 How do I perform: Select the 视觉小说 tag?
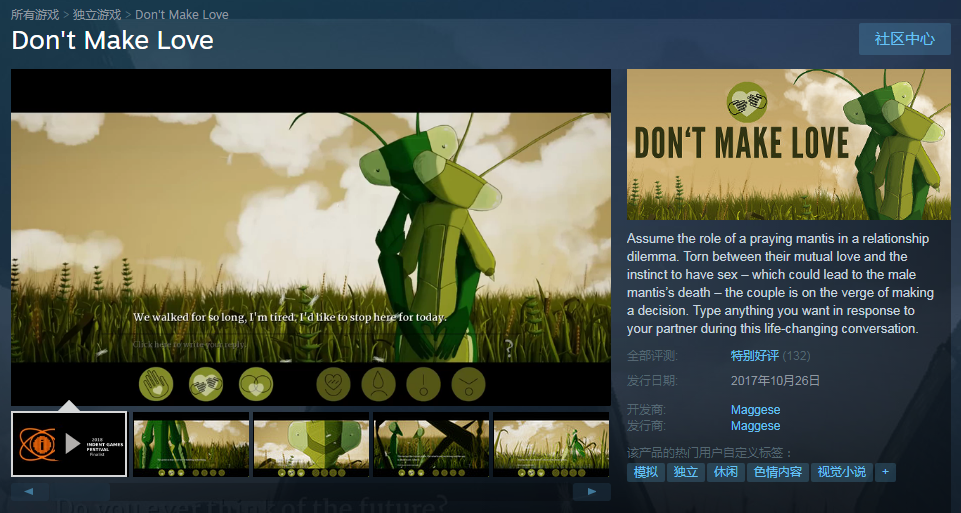841,472
